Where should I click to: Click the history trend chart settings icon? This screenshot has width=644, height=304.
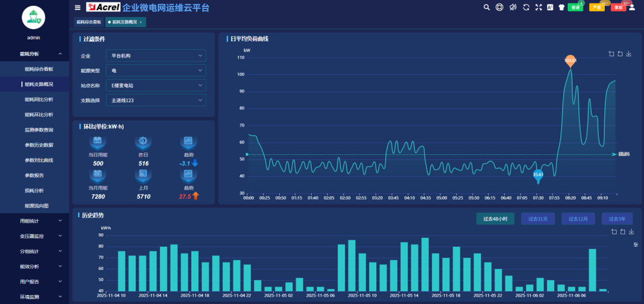tap(635, 244)
